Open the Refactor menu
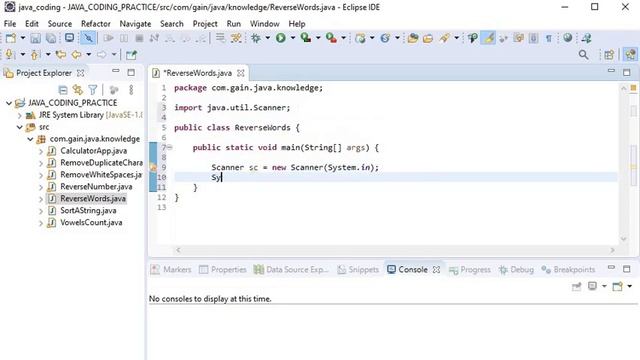The height and width of the screenshot is (360, 640). (x=96, y=24)
